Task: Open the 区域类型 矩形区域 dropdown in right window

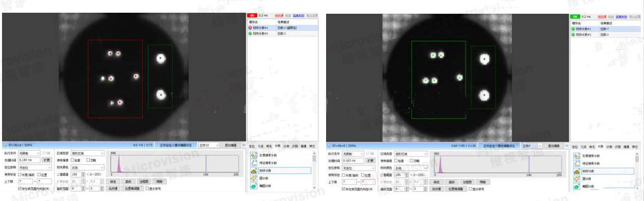Action: coord(411,153)
